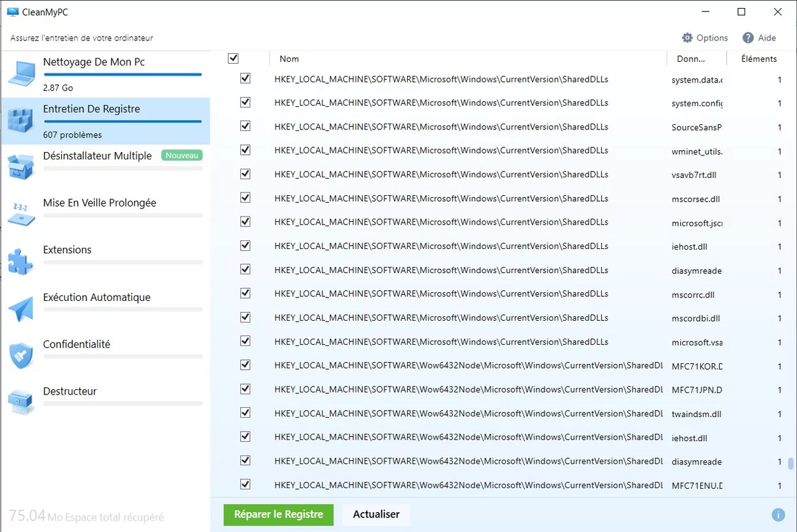797x532 pixels.
Task: Click 'Assurez l'entretien de votre ordinateur' subtitle
Action: click(x=82, y=38)
